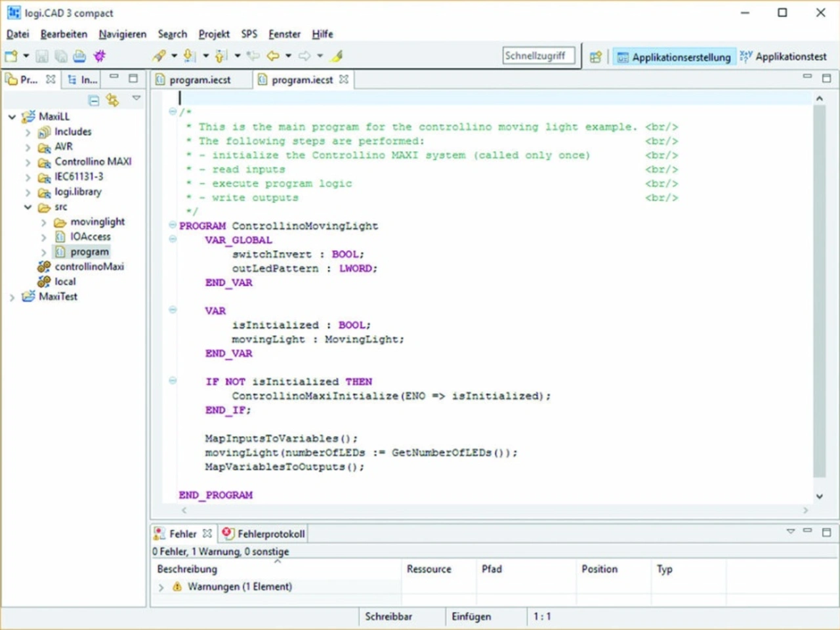Viewport: 840px width, 630px height.
Task: Select IOAccess in the project tree
Action: point(90,237)
